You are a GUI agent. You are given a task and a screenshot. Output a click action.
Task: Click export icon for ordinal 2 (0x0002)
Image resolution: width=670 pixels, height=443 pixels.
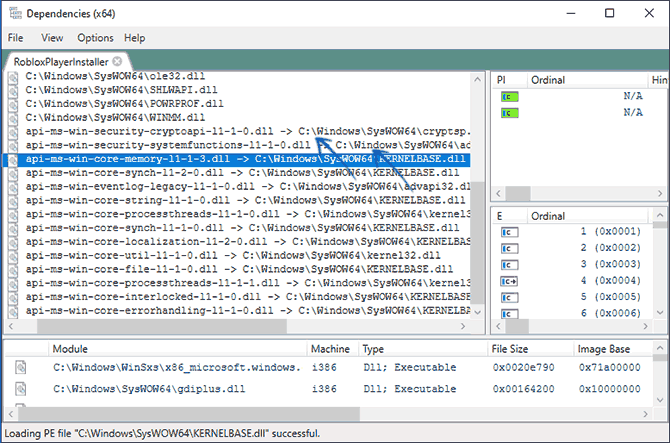pos(509,249)
